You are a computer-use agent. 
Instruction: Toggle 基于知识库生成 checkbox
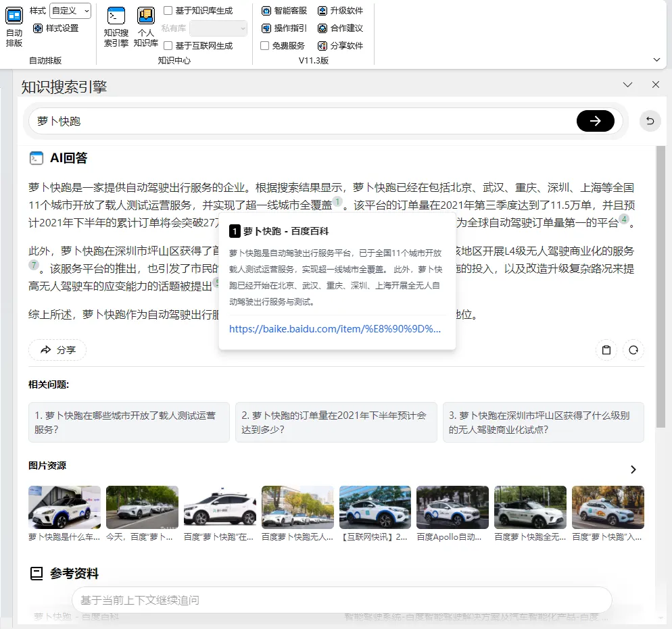pos(168,11)
